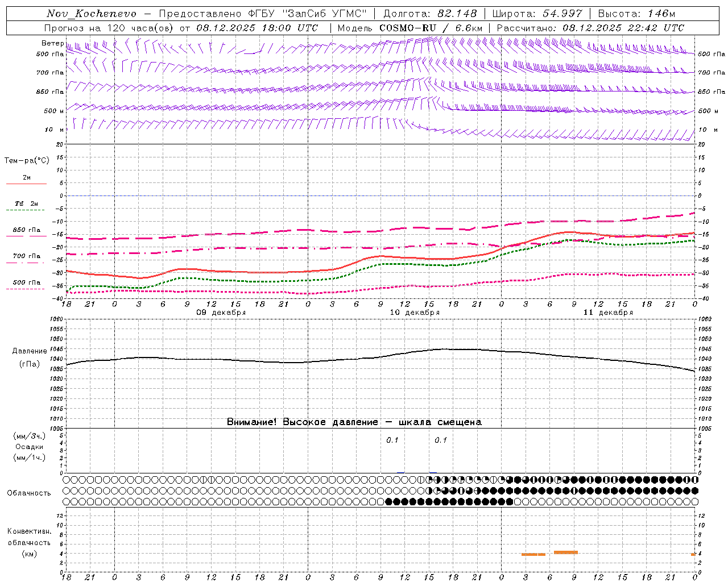Click the "09 декабря" date label
The height and width of the screenshot is (582, 728).
coord(221,313)
